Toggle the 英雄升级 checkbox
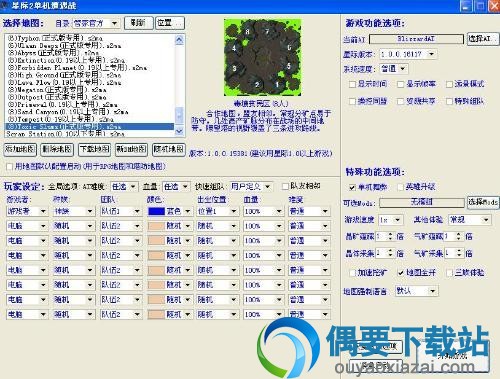This screenshot has width=500, height=379. [401, 187]
